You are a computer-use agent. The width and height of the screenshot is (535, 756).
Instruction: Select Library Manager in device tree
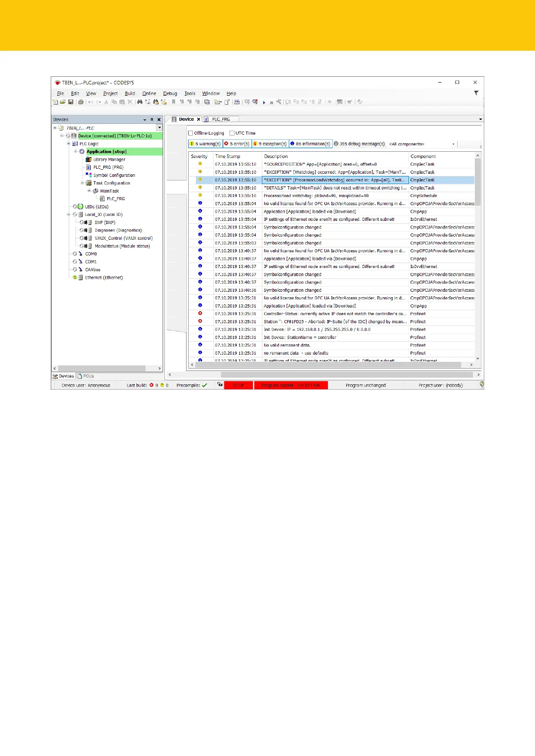[109, 159]
